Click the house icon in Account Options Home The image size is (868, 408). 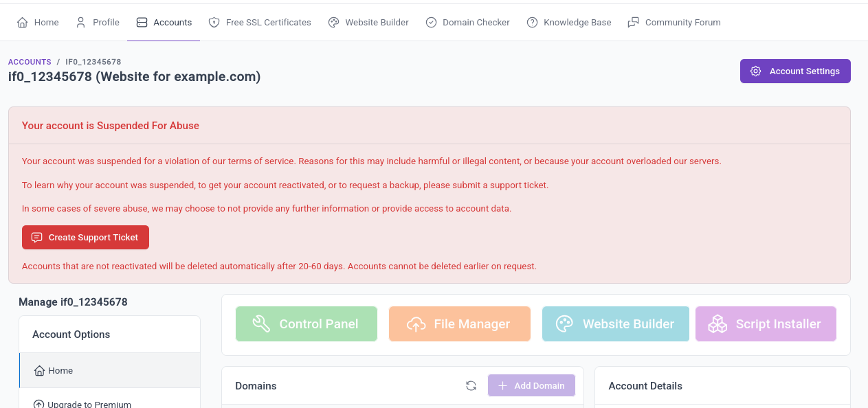click(39, 371)
